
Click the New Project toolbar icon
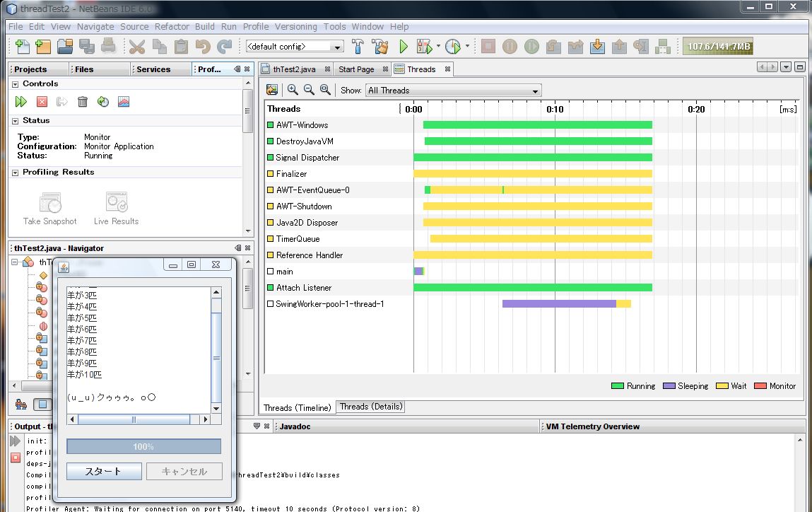[x=44, y=47]
